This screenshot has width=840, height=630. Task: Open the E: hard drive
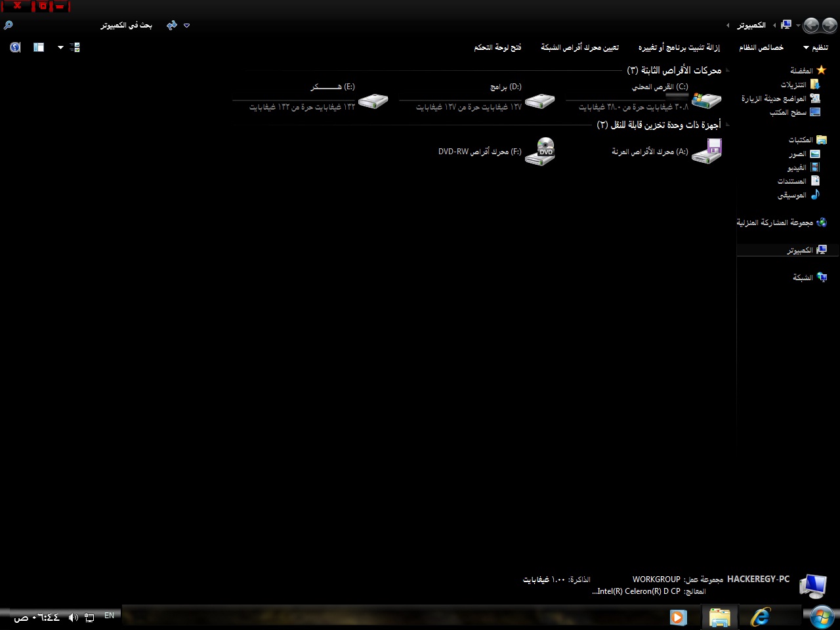click(x=373, y=100)
